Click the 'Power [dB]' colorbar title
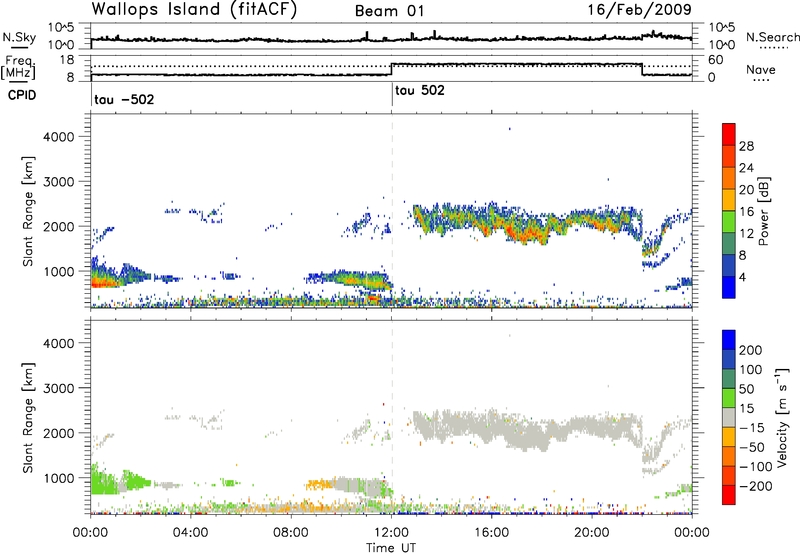Image resolution: width=800 pixels, height=554 pixels. click(763, 211)
